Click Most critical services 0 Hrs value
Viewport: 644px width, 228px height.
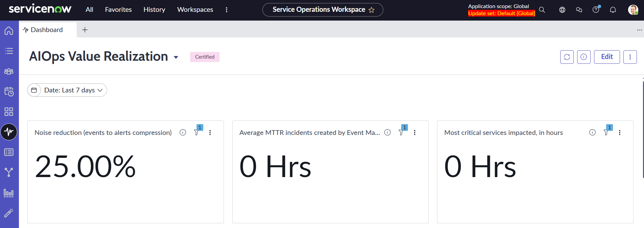(480, 166)
